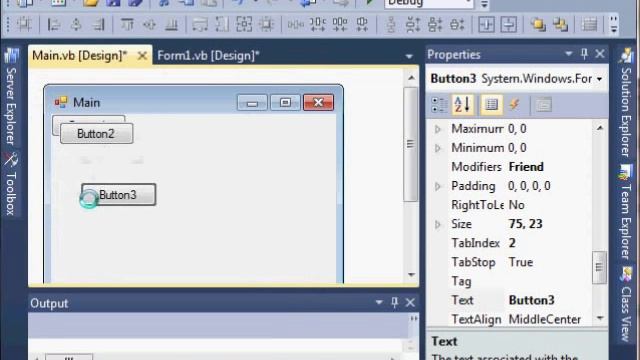Click Increase Vertical Spacing icon
The width and height of the screenshot is (640, 360).
(413, 25)
